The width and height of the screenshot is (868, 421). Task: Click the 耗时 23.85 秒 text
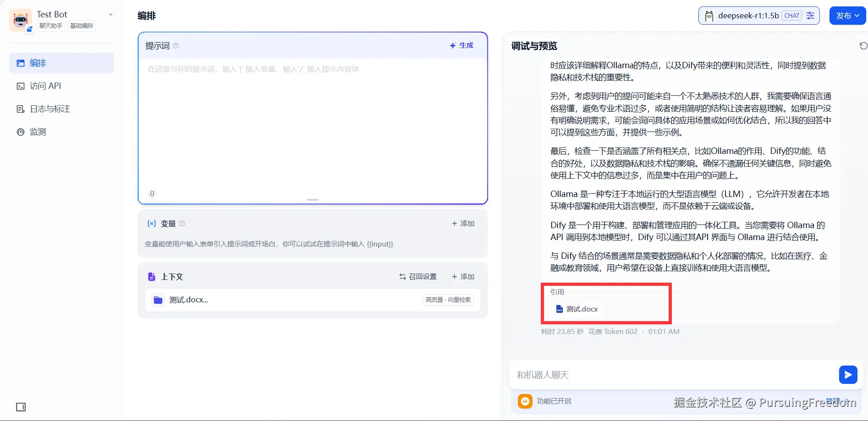(x=562, y=332)
